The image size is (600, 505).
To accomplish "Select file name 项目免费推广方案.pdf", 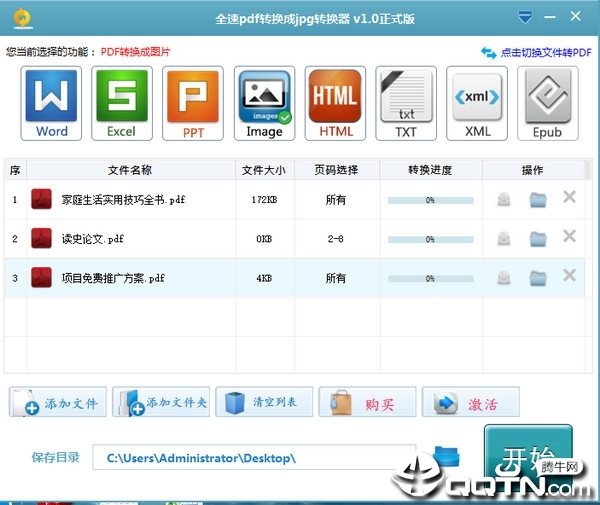I will click(x=113, y=278).
